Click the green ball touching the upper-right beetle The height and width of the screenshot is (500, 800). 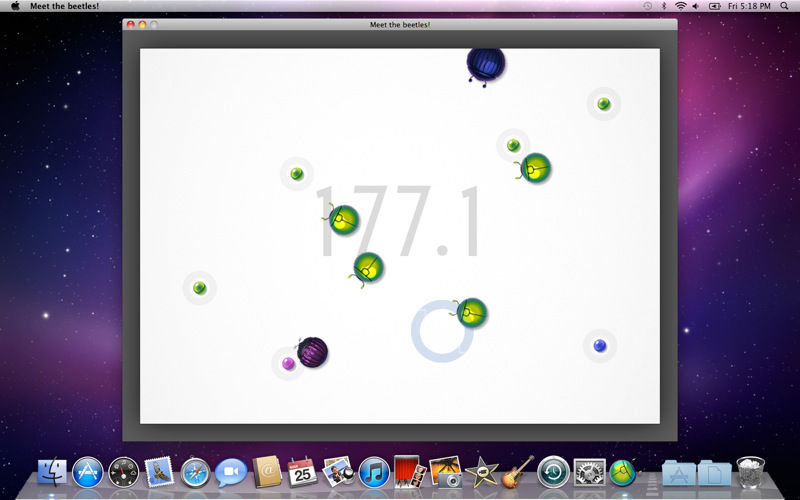pos(513,145)
